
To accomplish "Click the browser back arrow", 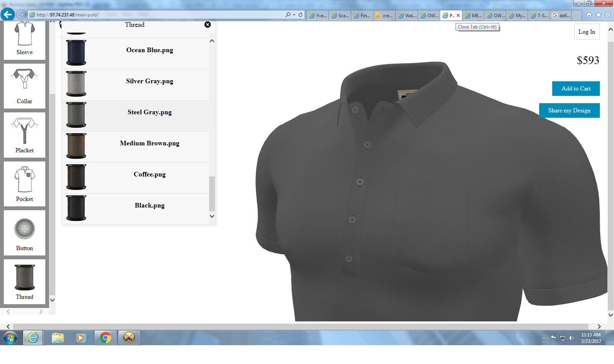I will pos(7,15).
